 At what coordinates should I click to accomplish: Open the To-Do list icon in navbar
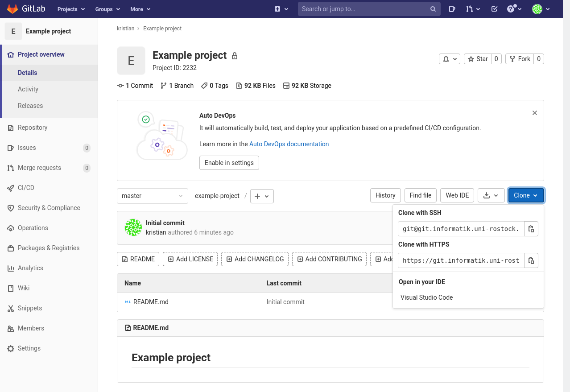pos(494,9)
